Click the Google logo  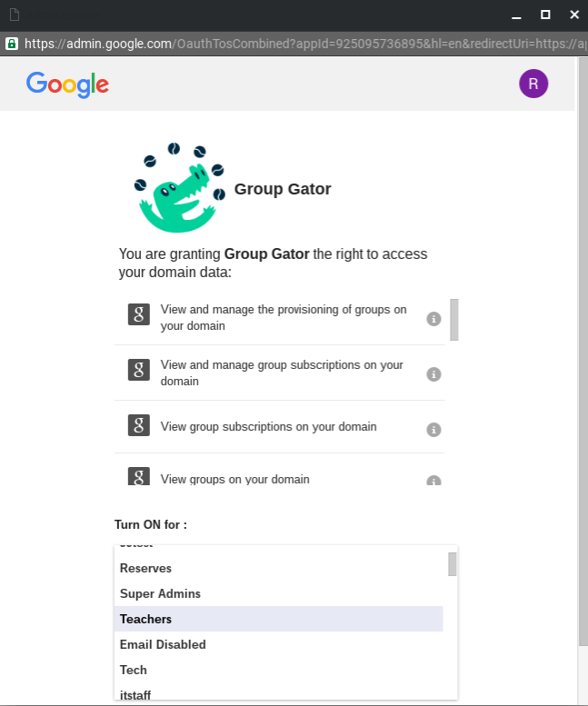point(67,85)
